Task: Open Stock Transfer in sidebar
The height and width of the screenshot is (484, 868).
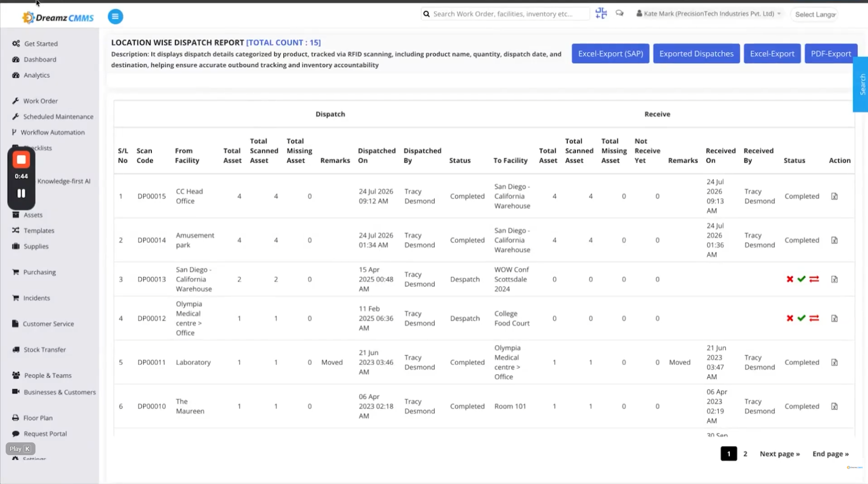Action: (x=39, y=350)
